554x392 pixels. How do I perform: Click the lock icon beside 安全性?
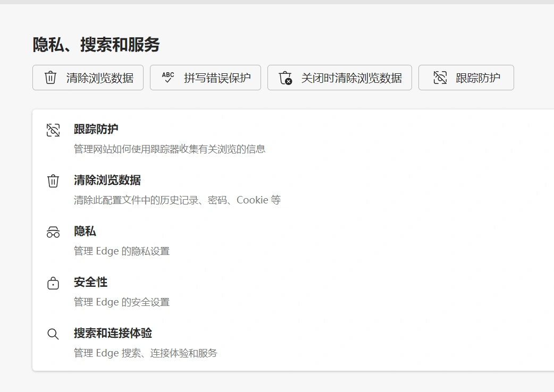53,283
